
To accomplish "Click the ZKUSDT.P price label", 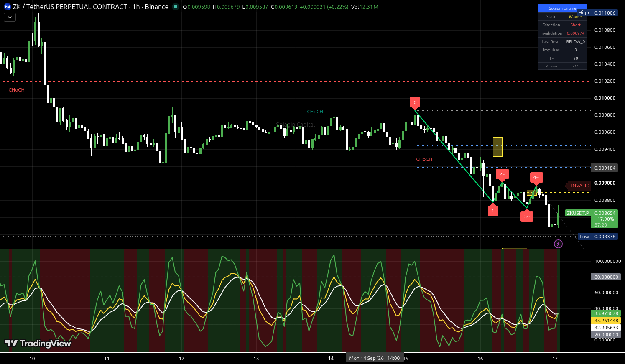I will point(578,213).
